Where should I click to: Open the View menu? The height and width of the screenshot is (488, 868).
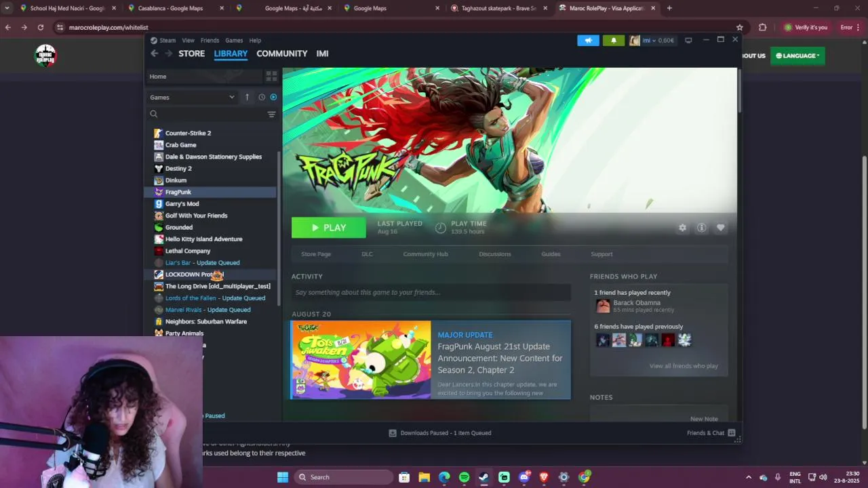pos(188,41)
